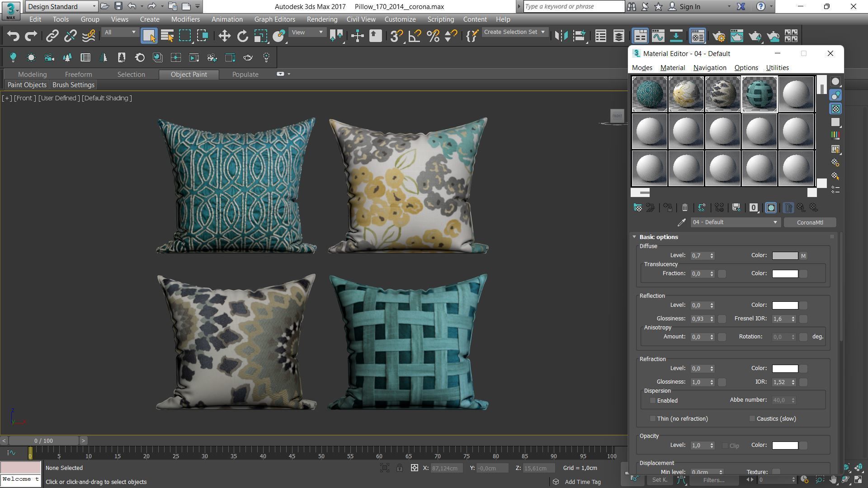This screenshot has height=488, width=868.
Task: Click the Reflection color swatch
Action: 785,305
